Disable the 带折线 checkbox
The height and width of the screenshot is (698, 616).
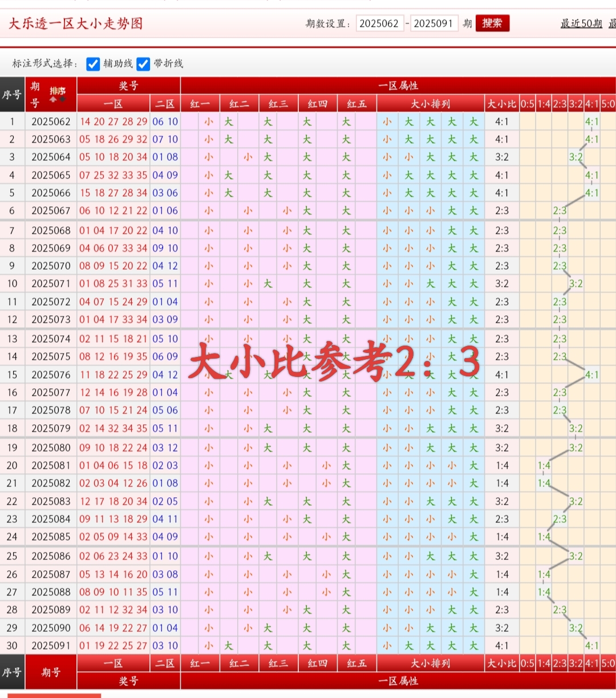(x=143, y=64)
